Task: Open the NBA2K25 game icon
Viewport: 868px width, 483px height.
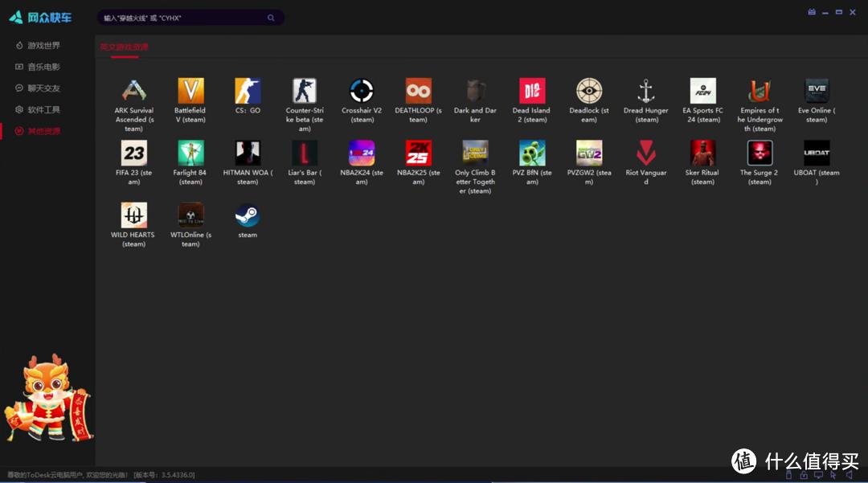Action: click(418, 153)
